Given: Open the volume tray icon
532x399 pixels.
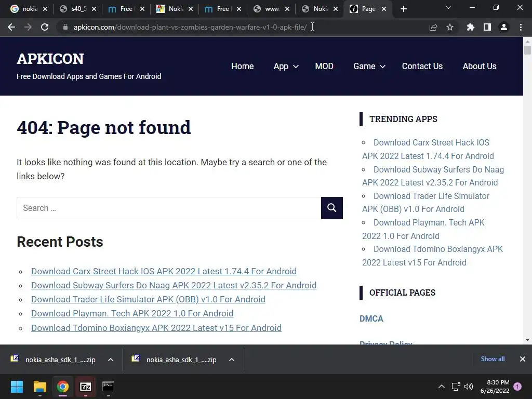Looking at the screenshot, I should click(x=469, y=387).
